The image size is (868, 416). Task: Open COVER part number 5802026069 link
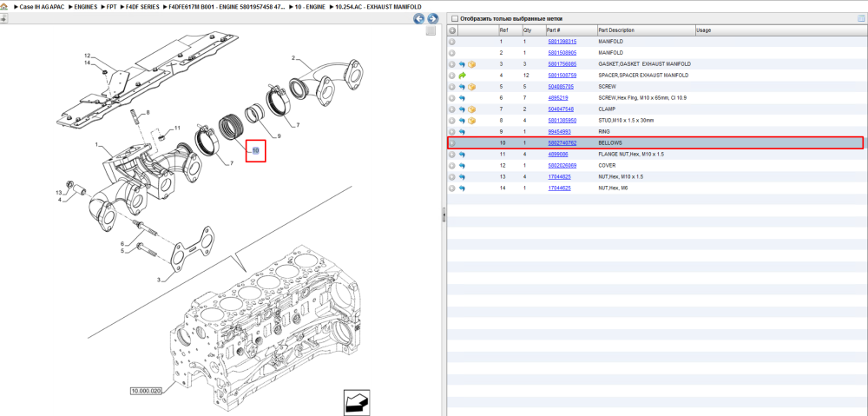(562, 166)
